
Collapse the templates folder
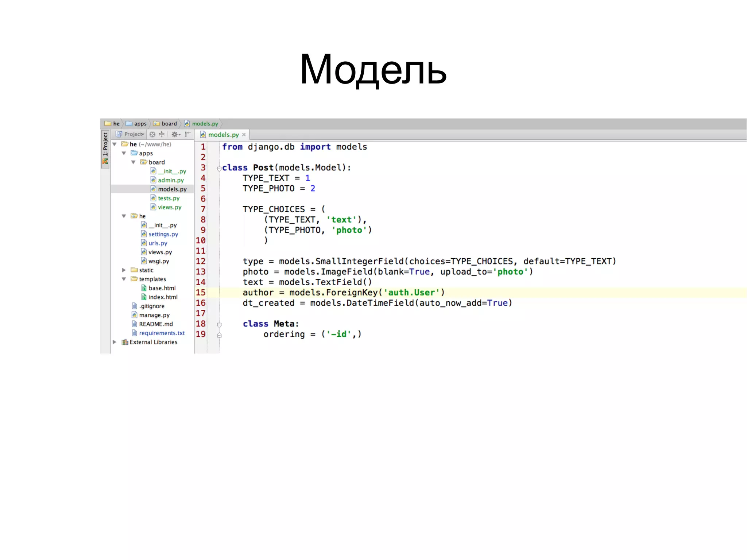pyautogui.click(x=124, y=279)
